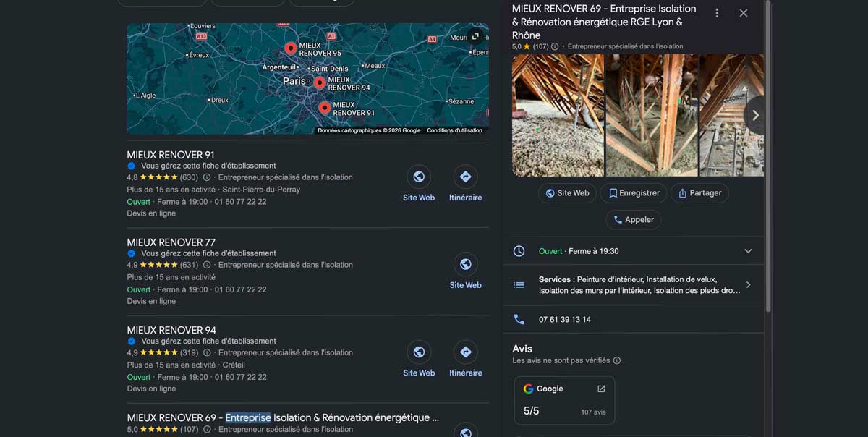Click 'Saint-Pierre-du-Perray' location text

point(261,190)
